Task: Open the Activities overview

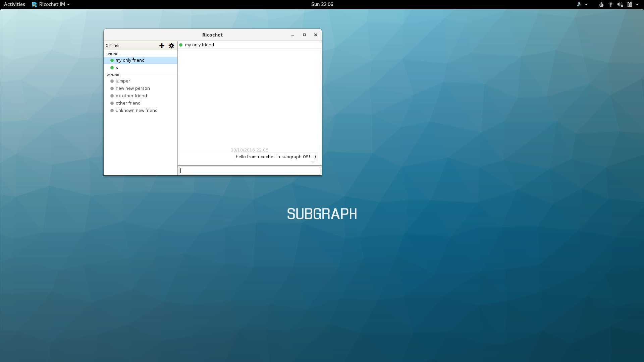Action: coord(14,4)
